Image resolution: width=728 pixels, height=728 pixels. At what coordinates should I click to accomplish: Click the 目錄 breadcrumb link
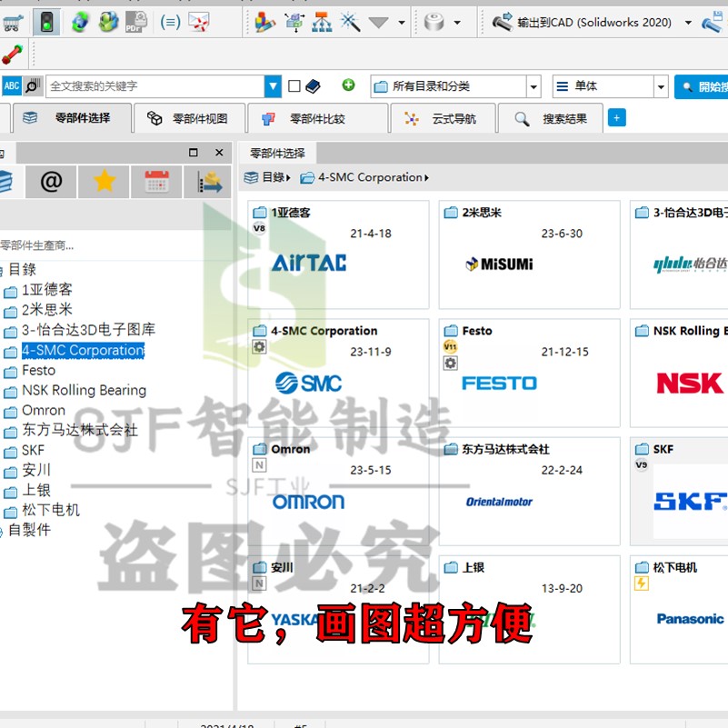tap(273, 177)
